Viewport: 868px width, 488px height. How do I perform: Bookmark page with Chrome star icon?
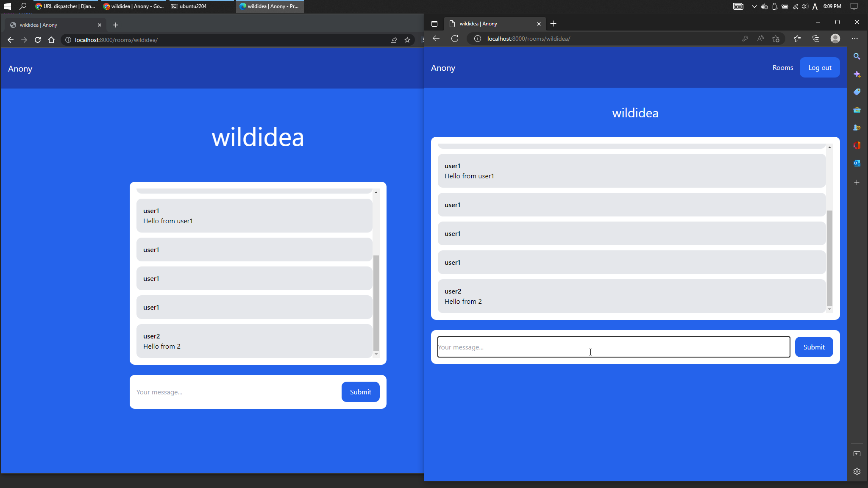(407, 40)
